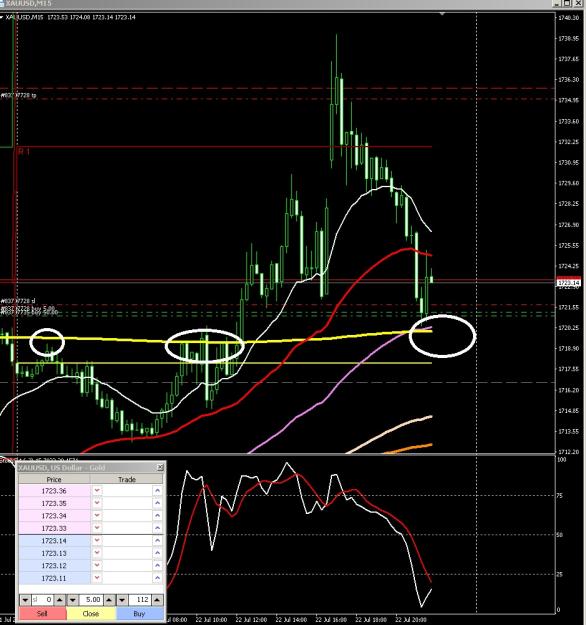Click the buy up arrow at price 1723.11
This screenshot has width=586, height=625.
click(x=157, y=578)
